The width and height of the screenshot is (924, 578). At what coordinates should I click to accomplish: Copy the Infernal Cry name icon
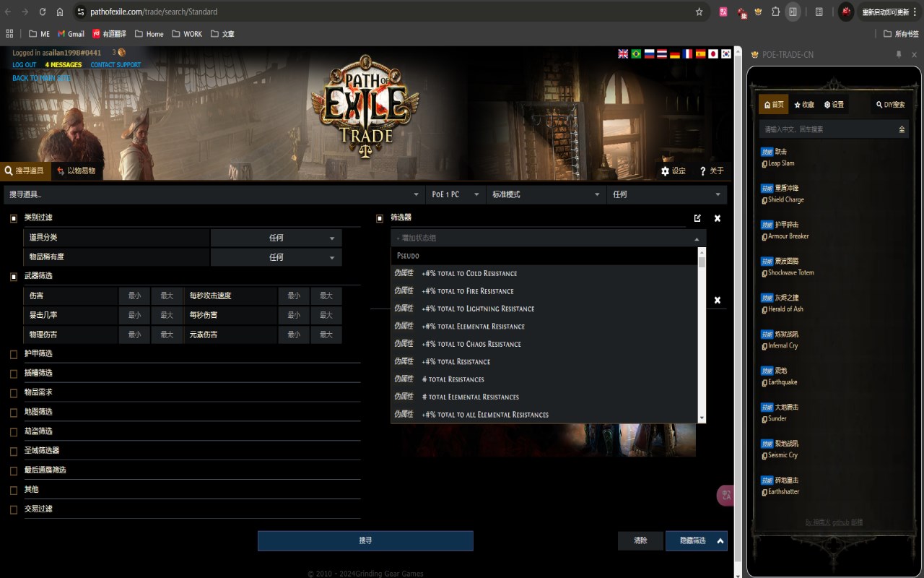764,346
